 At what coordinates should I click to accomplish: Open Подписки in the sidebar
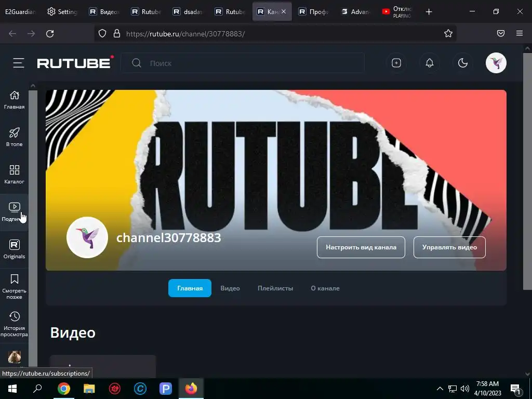[14, 212]
